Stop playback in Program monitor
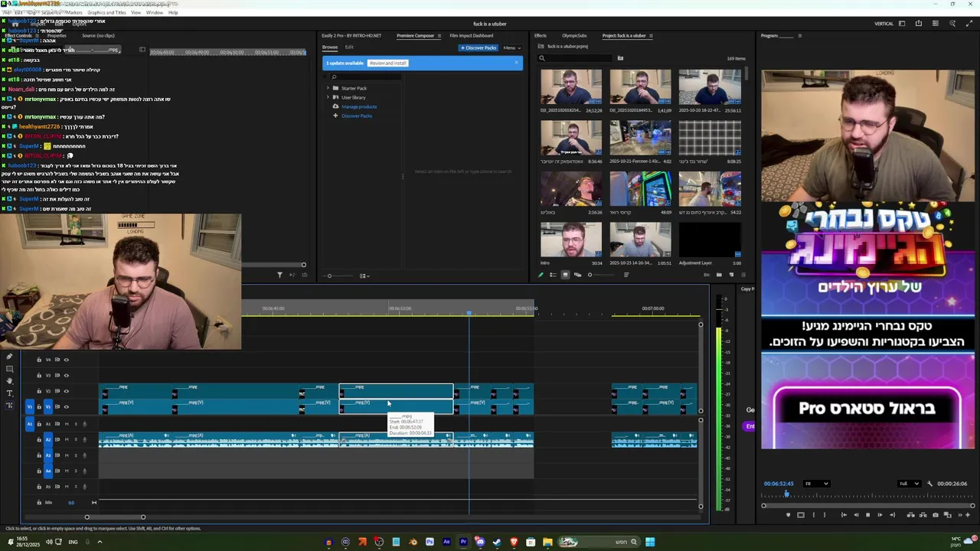Screen dimensions: 980x551 click(867, 515)
